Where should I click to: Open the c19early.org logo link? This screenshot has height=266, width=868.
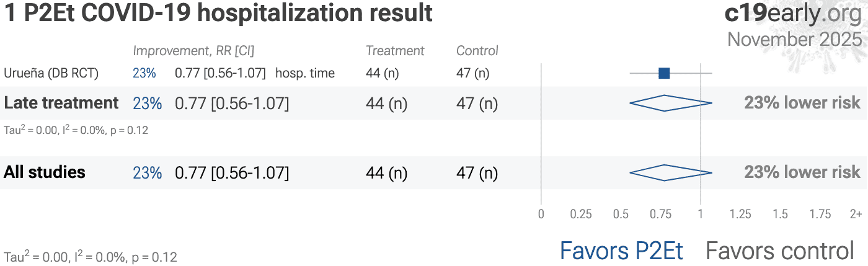pos(793,14)
